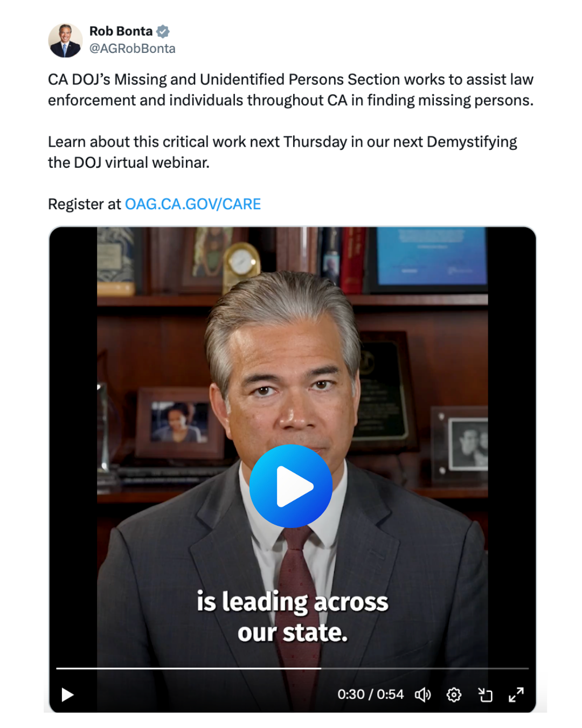Screen dimensions: 582x728
Task: Toggle picture-in-picture mode icon
Action: coord(486,695)
